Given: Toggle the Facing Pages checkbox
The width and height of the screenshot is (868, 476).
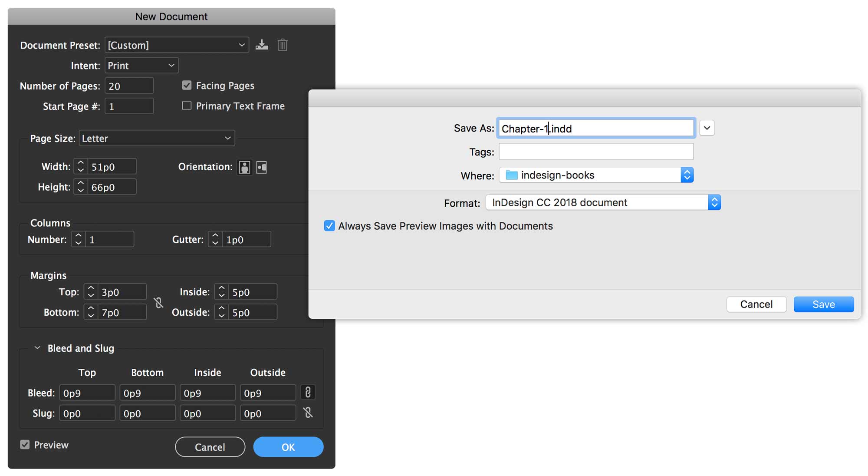Looking at the screenshot, I should point(187,85).
